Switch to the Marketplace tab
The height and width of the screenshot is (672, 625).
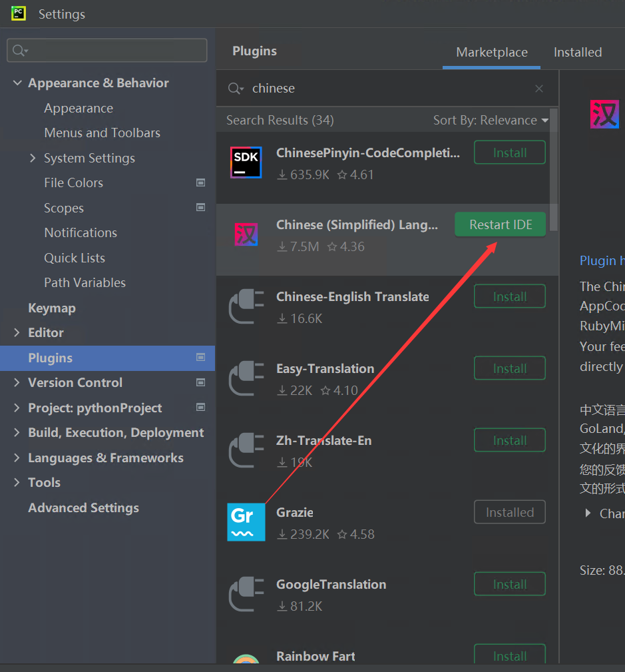click(491, 53)
